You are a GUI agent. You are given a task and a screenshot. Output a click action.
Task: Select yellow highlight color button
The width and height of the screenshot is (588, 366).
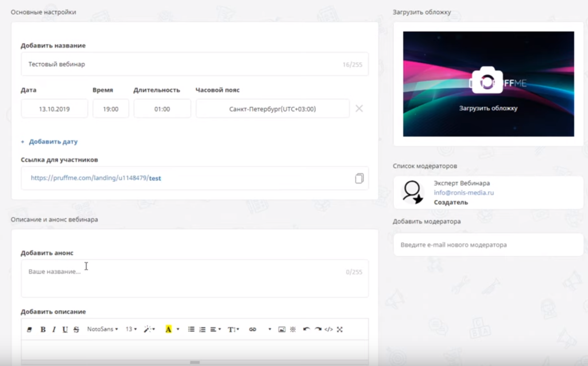click(169, 329)
